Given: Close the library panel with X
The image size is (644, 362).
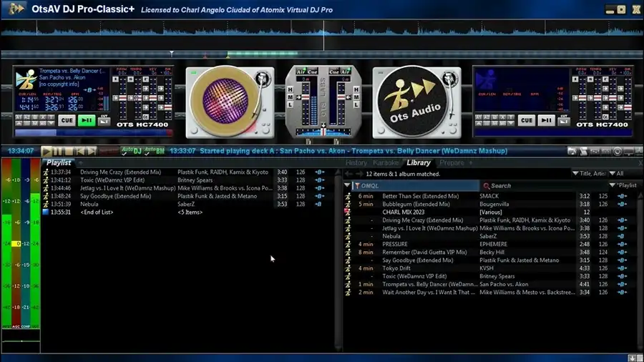Looking at the screenshot, I should click(640, 163).
